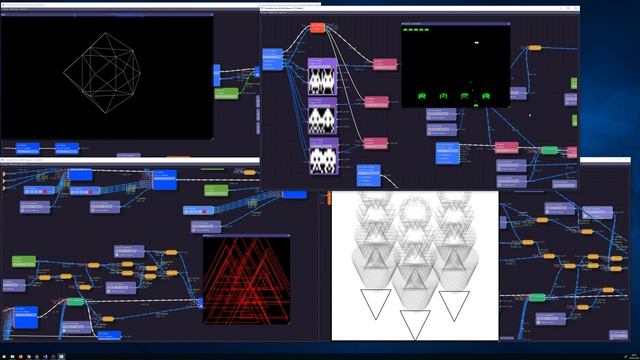This screenshot has width=640, height=360.
Task: Open the system tray clock
Action: [x=634, y=356]
